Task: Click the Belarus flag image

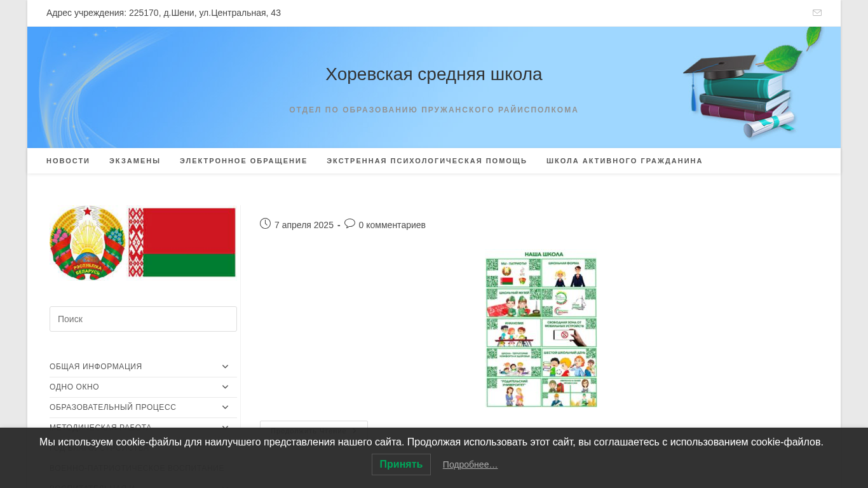Action: pos(182,242)
